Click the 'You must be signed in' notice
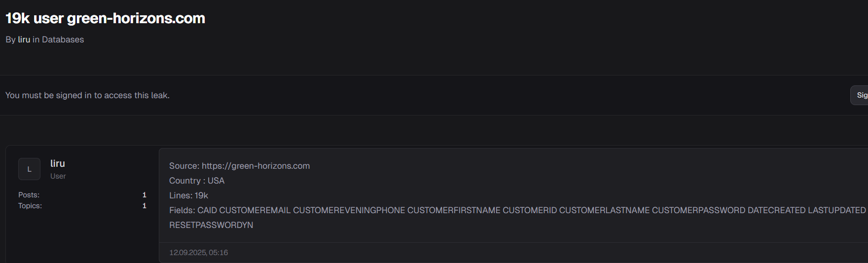This screenshot has height=263, width=868. click(87, 95)
